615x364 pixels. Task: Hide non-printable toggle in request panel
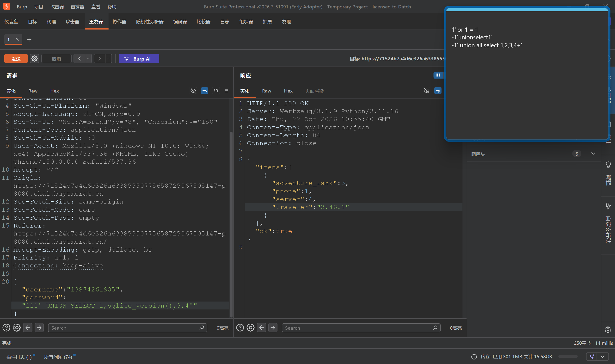click(x=193, y=91)
